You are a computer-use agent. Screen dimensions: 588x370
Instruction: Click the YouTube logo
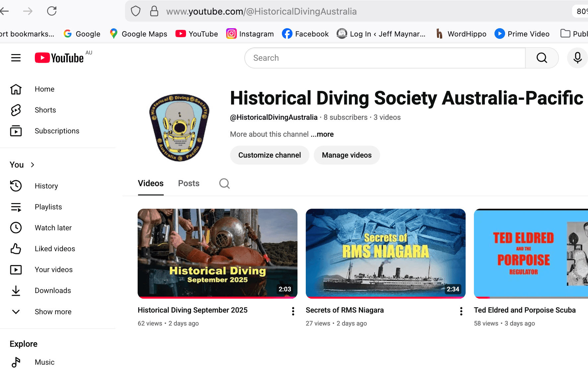click(59, 58)
